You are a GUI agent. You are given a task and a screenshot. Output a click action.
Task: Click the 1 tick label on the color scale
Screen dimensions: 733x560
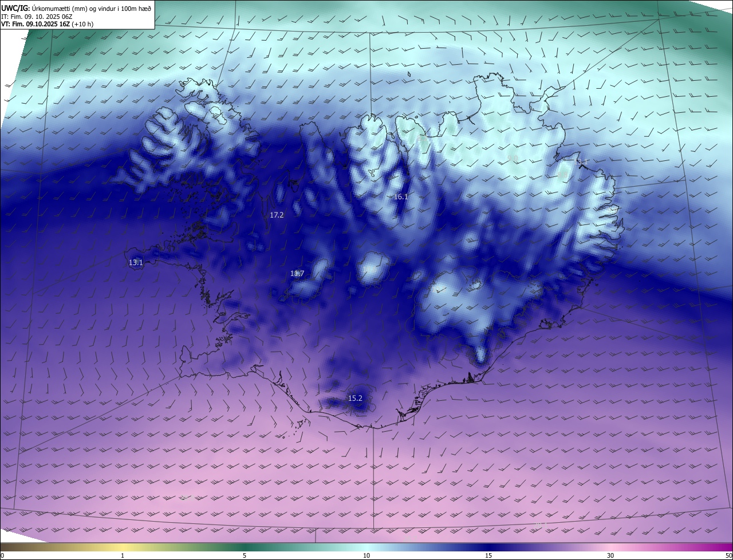click(123, 556)
